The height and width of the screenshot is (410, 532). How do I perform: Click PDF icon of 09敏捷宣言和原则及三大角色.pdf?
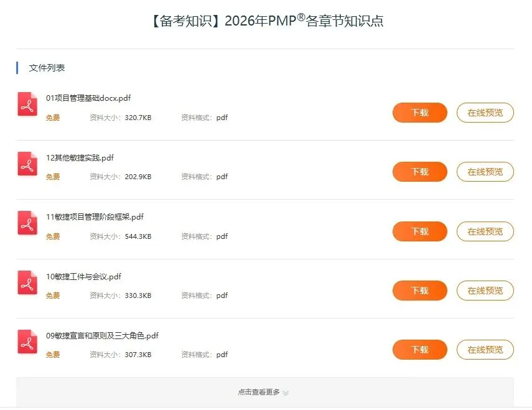coord(27,342)
